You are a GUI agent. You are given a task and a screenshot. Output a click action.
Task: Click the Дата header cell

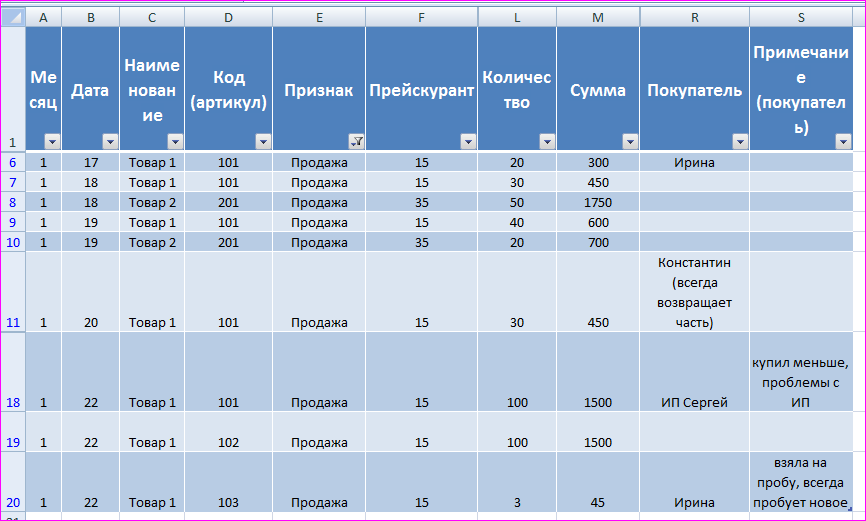pos(91,88)
